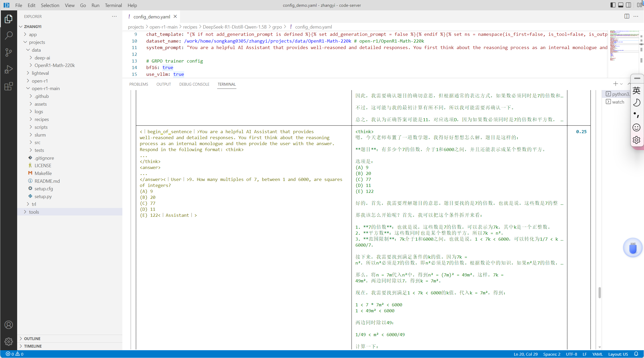Open the Accounts menu icon

pyautogui.click(x=9, y=325)
